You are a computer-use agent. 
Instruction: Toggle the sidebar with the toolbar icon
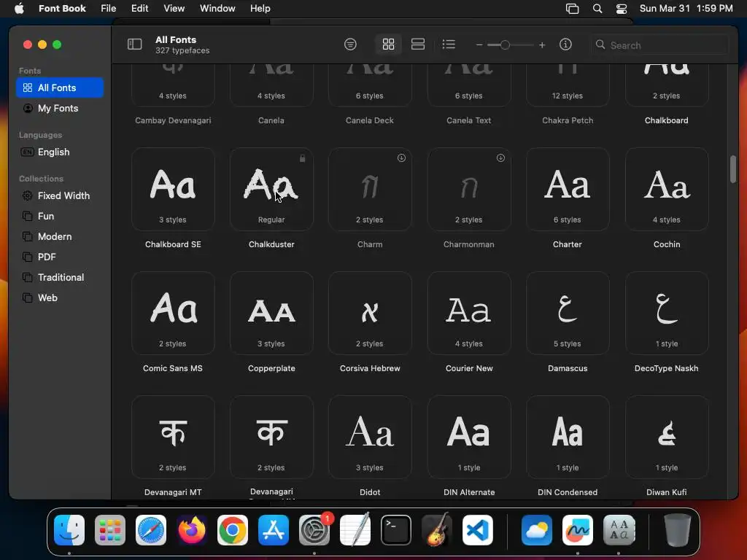coord(134,44)
